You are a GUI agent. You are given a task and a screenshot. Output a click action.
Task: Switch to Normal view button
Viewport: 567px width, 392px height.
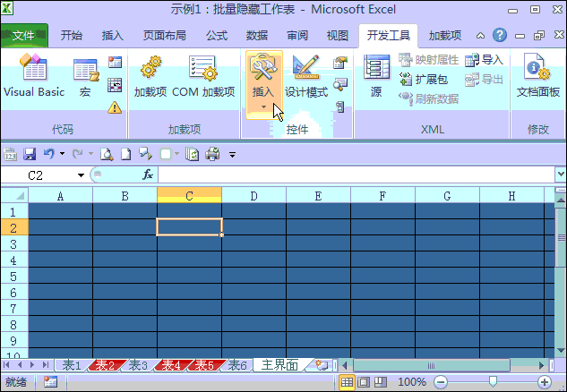tap(347, 382)
